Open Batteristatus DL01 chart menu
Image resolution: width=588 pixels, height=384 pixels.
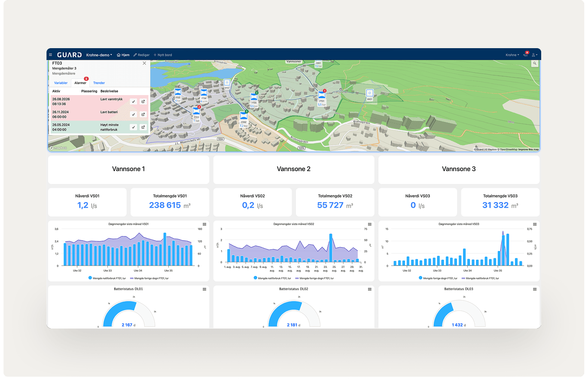(204, 289)
